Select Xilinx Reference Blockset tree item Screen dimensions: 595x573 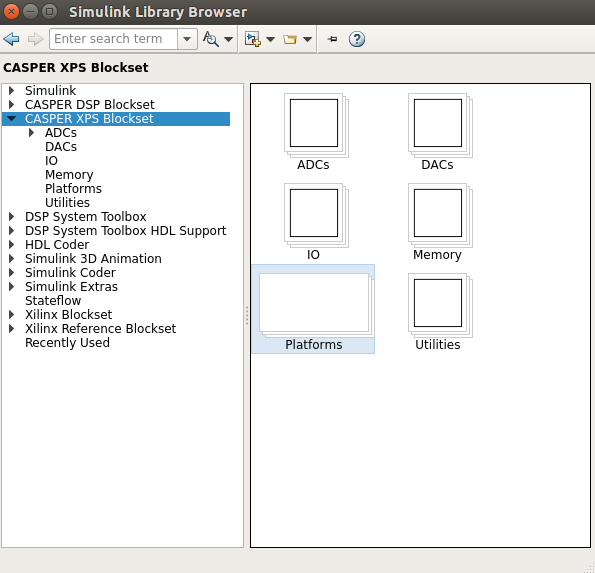101,329
